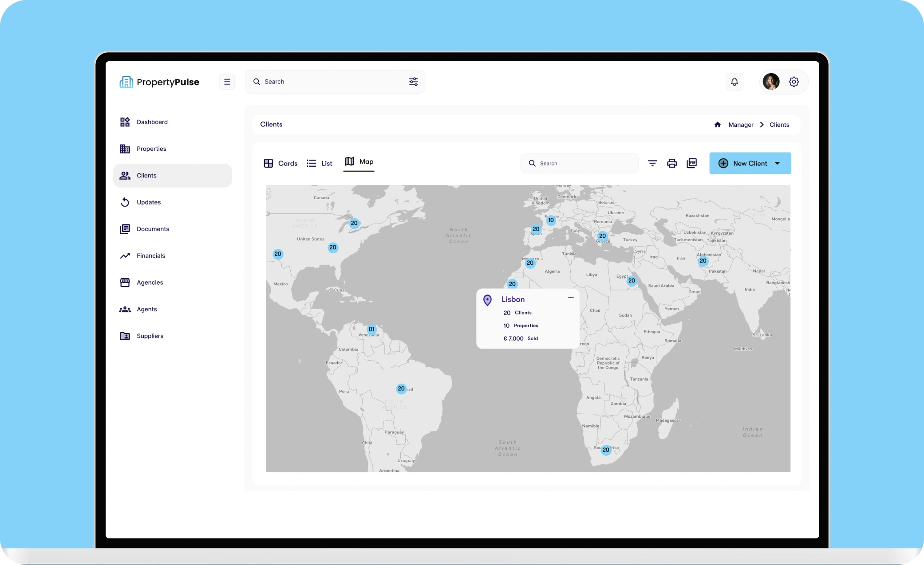
Task: Click the 20 marker over Greece
Action: pos(602,236)
